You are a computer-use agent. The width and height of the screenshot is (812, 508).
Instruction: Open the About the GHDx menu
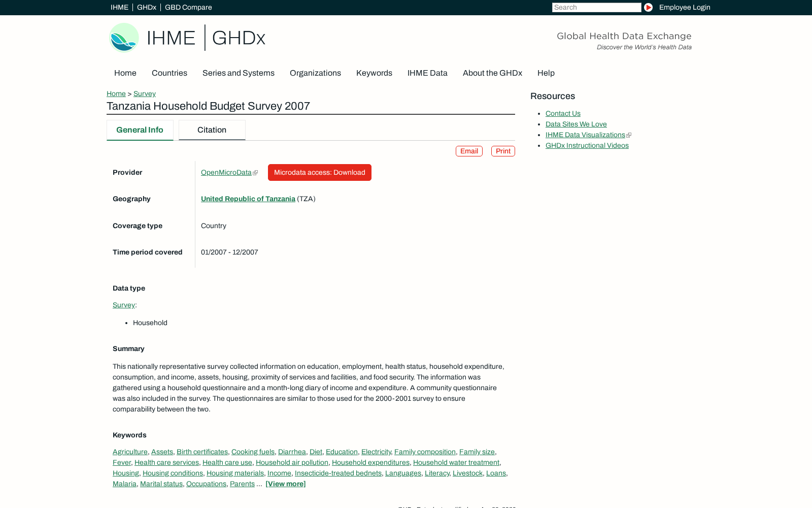[x=492, y=73]
